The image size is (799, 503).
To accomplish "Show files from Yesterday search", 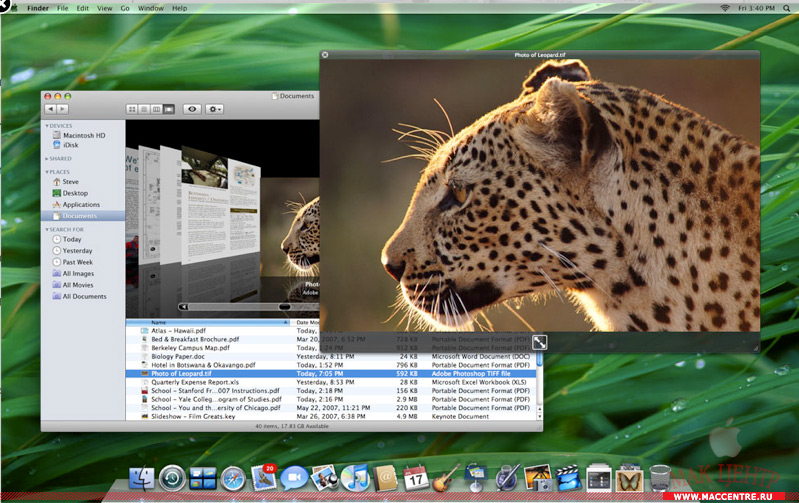I will (x=72, y=251).
